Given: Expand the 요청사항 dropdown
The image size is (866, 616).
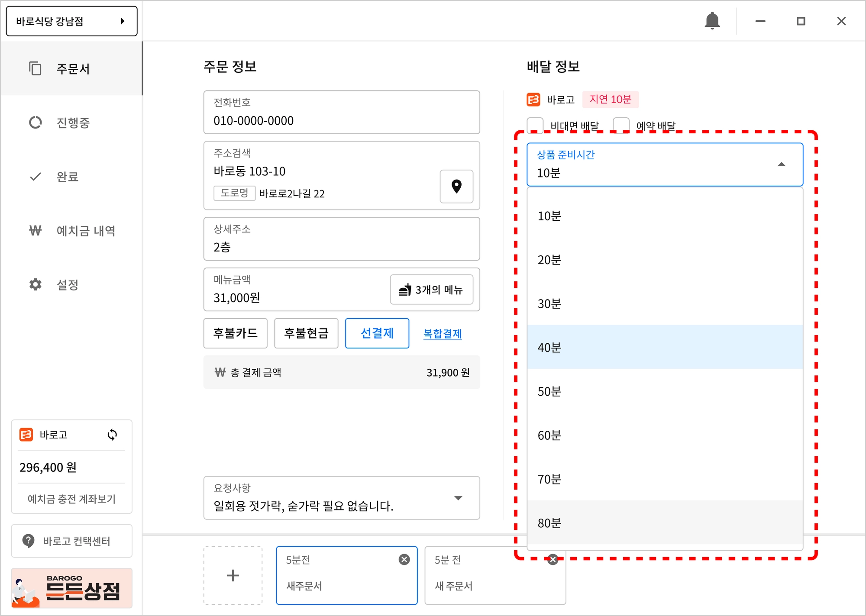Looking at the screenshot, I should pyautogui.click(x=458, y=498).
